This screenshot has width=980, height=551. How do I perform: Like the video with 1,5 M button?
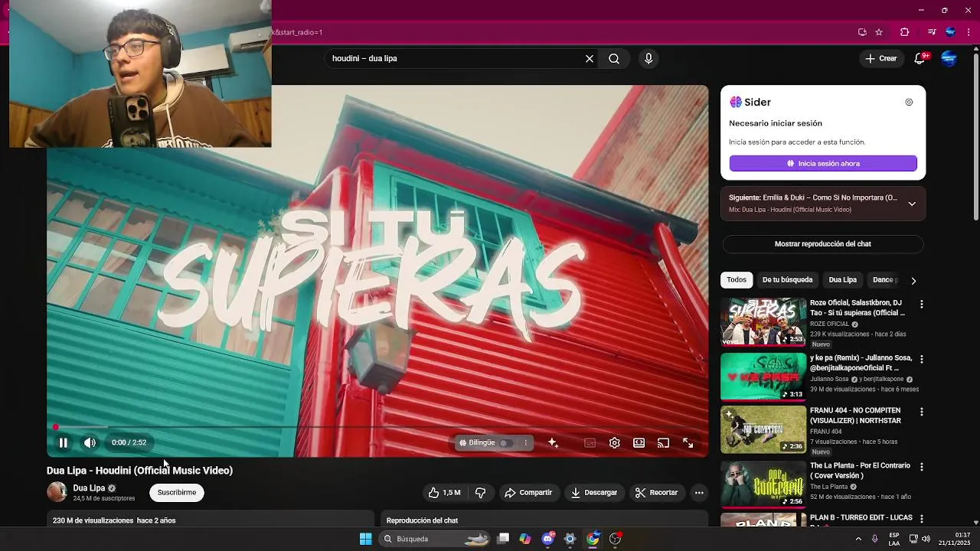pos(444,493)
